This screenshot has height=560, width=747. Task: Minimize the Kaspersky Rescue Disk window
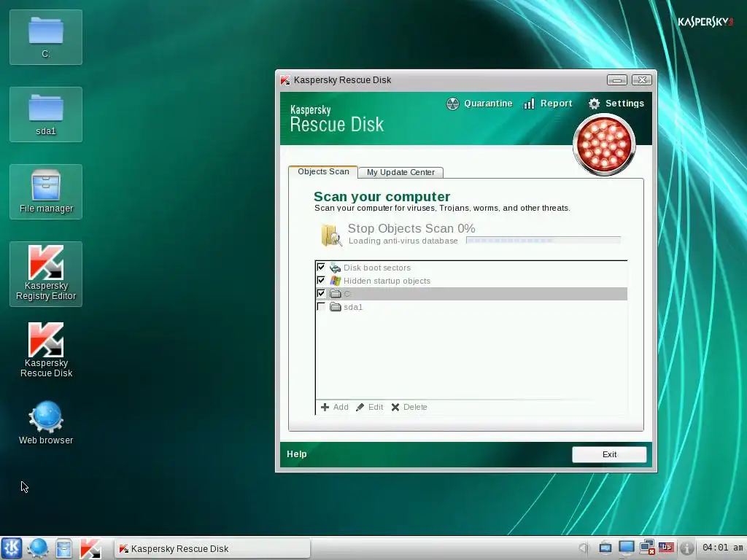tap(616, 80)
